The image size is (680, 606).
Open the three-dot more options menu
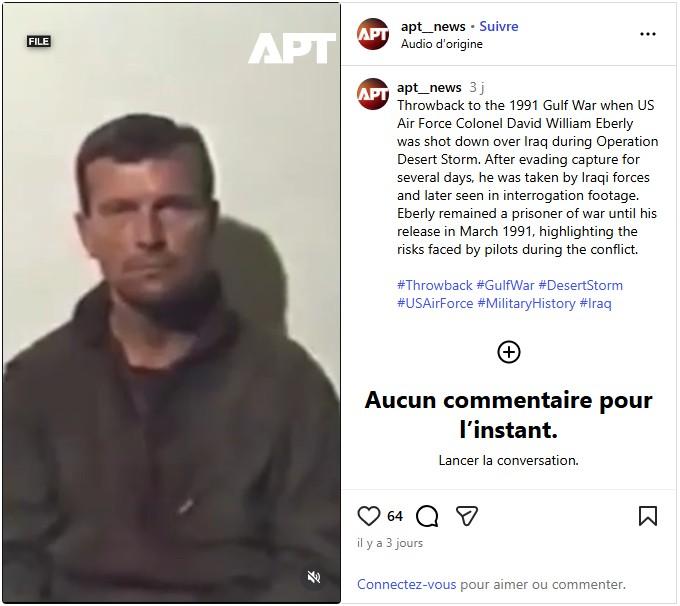(648, 34)
